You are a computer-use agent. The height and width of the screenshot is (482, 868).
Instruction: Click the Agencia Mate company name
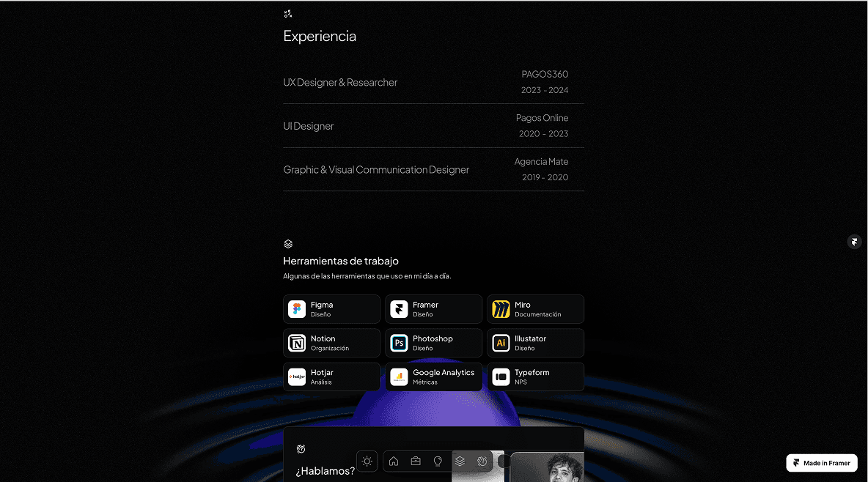541,162
